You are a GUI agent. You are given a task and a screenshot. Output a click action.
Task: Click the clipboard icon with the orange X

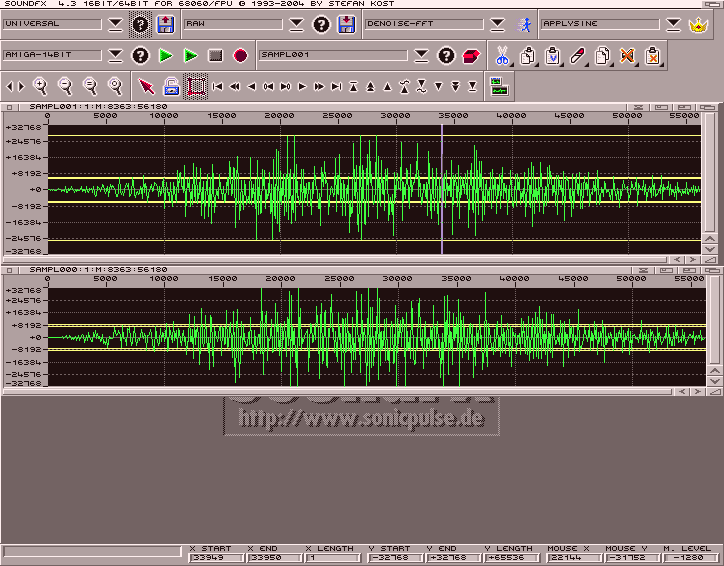pyautogui.click(x=652, y=55)
